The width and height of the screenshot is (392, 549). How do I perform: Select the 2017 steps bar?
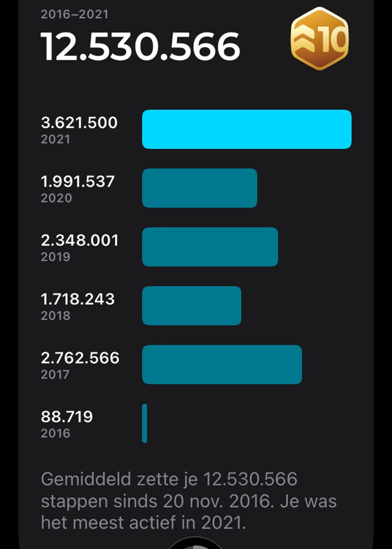(x=222, y=364)
